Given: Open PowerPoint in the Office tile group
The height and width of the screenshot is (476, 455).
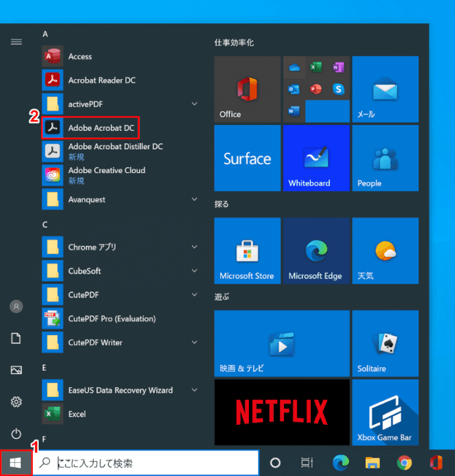Looking at the screenshot, I should (316, 89).
